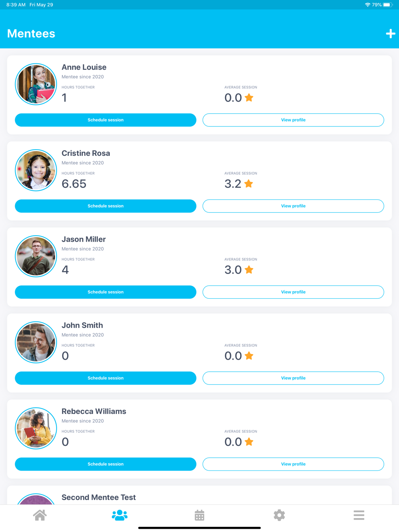
Task: Tap Anne Louise's profile photo
Action: [x=36, y=84]
